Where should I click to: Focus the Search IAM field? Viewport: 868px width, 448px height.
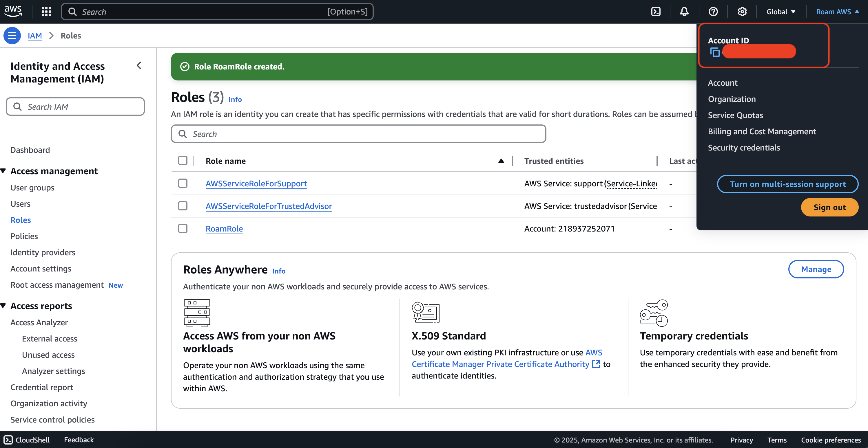coord(76,107)
